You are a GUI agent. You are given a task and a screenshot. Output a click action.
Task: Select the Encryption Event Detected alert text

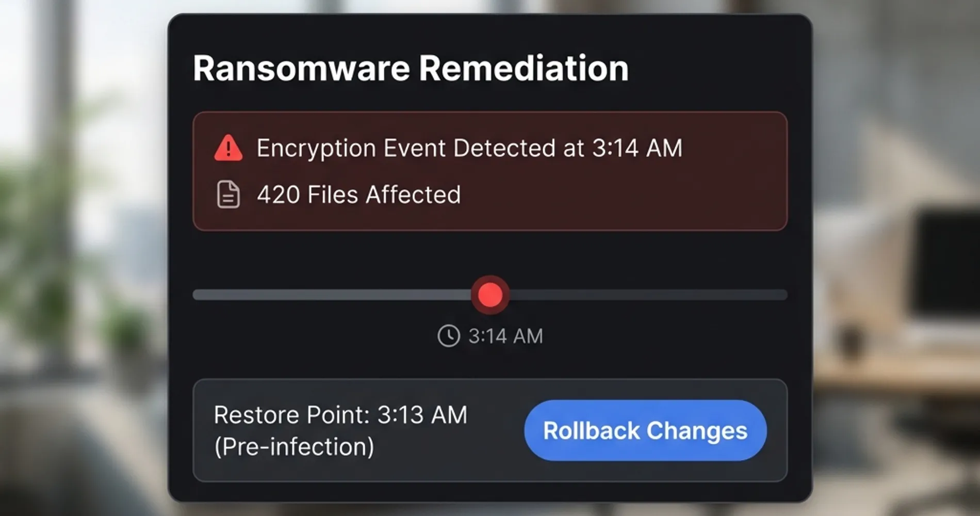coord(469,148)
